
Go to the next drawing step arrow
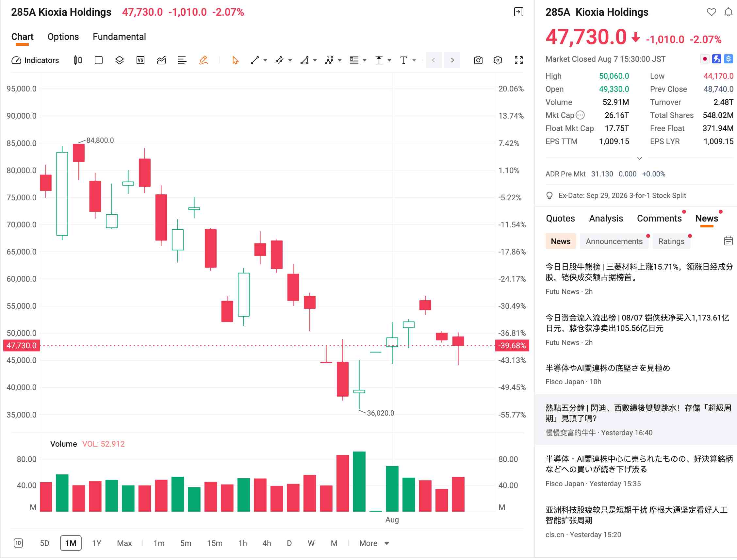tap(452, 60)
